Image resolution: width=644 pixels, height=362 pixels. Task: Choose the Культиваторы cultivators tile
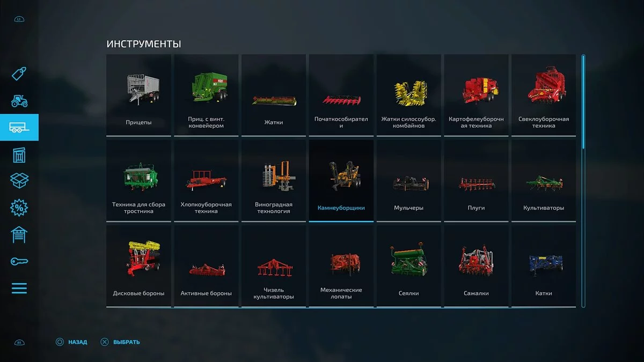pos(544,180)
